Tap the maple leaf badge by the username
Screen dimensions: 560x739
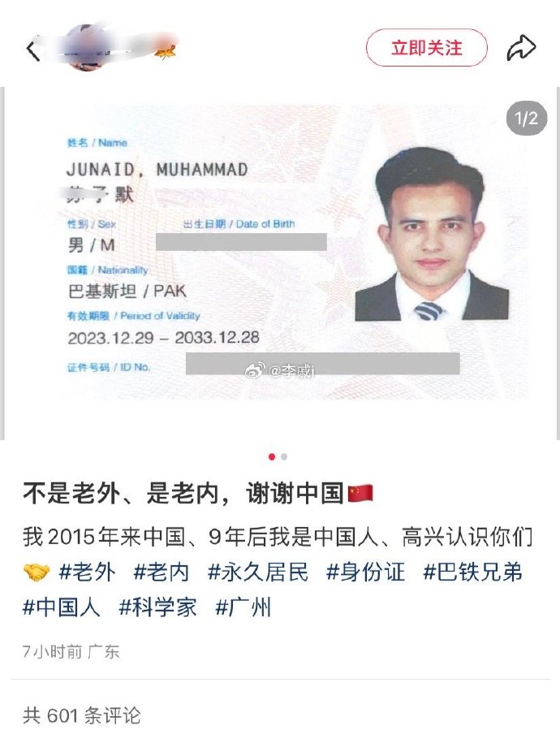point(166,51)
